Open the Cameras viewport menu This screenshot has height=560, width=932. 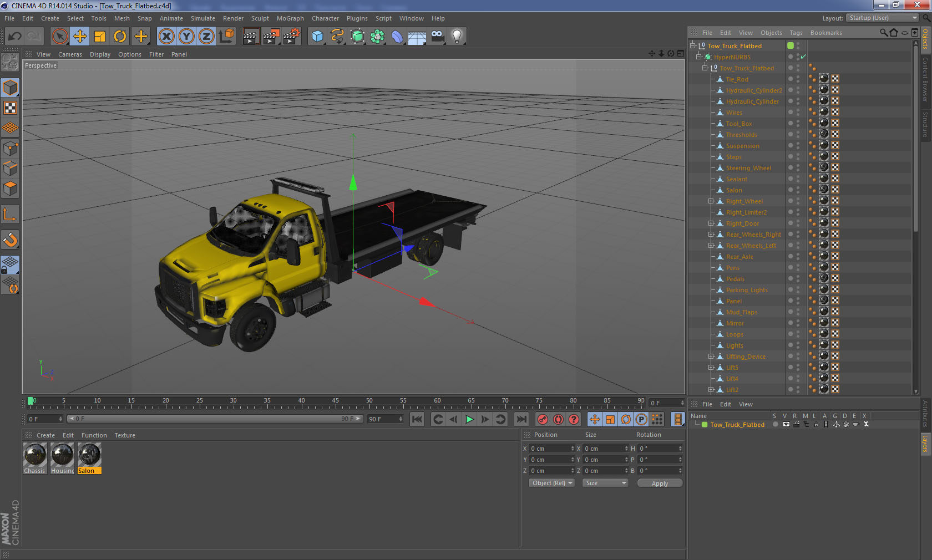tap(70, 54)
